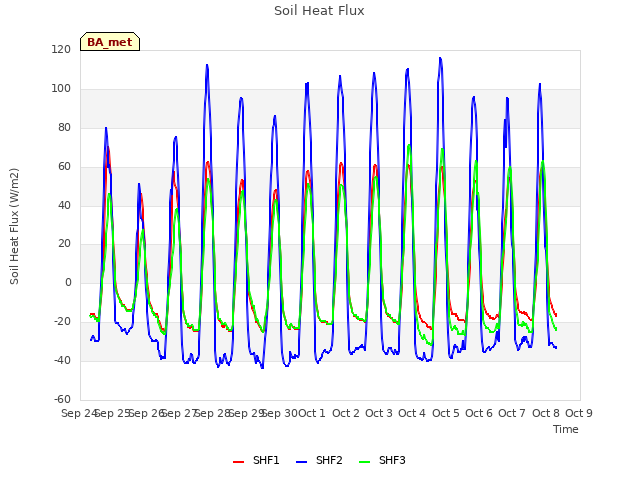Click the Oct 7 x-axis tick label
This screenshot has height=480, width=640.
[512, 413]
